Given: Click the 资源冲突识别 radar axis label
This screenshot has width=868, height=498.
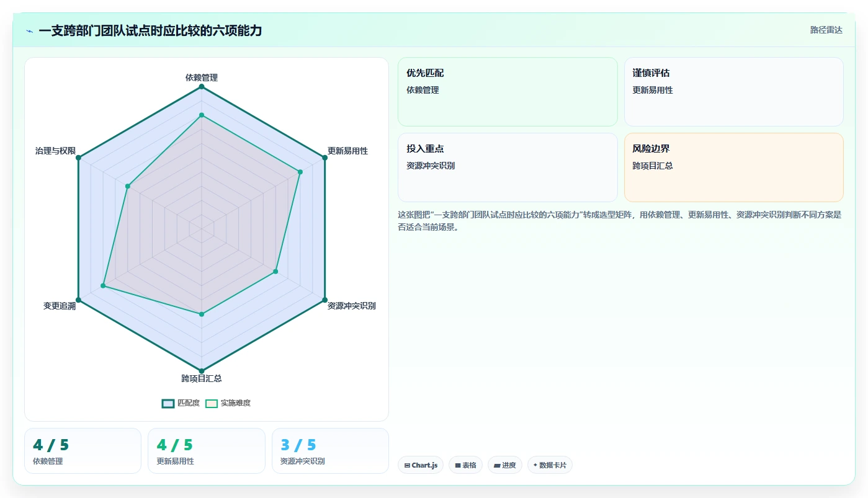Looking at the screenshot, I should [x=351, y=306].
